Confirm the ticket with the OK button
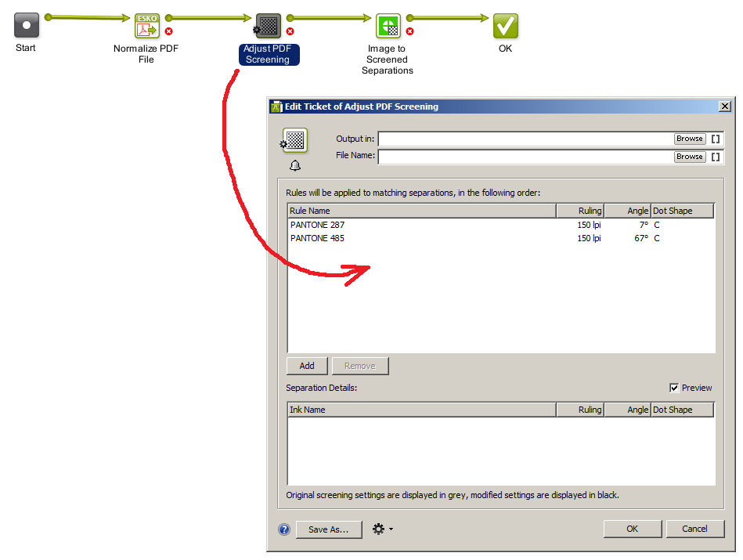Viewport: 743px width, 560px height. point(632,529)
